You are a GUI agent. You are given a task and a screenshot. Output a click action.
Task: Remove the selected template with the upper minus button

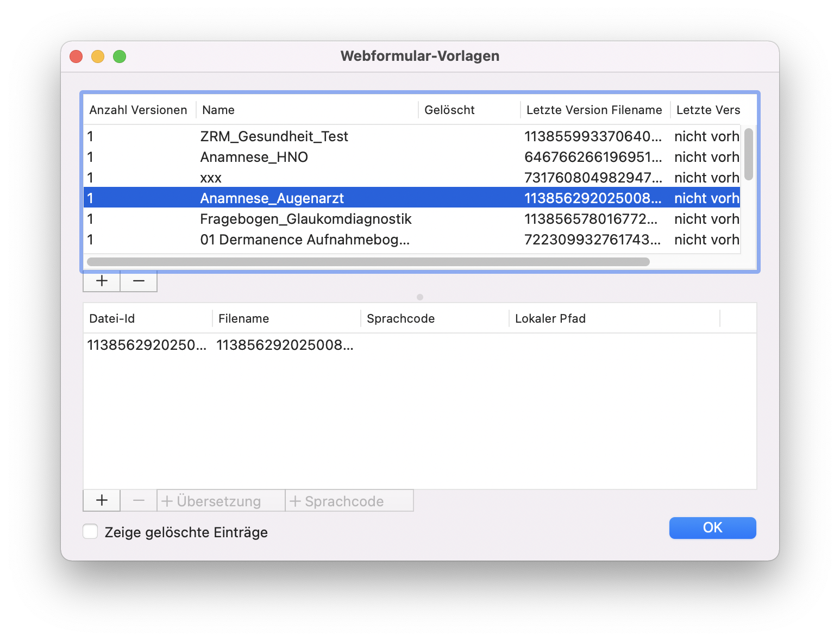(139, 281)
